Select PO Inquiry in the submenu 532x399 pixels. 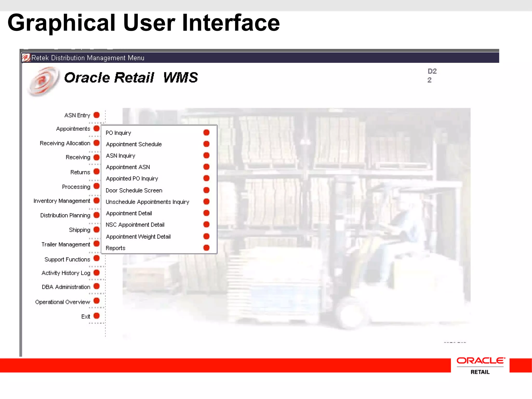click(118, 133)
